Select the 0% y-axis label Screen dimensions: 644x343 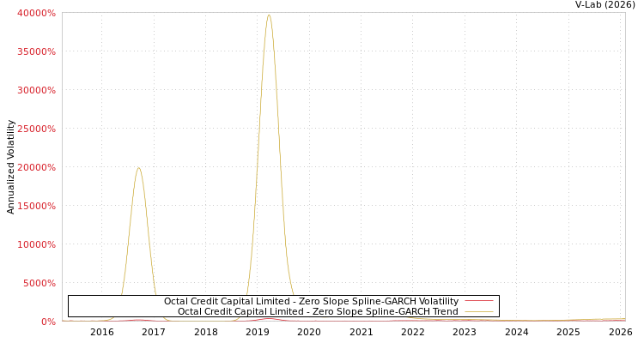[x=48, y=322]
